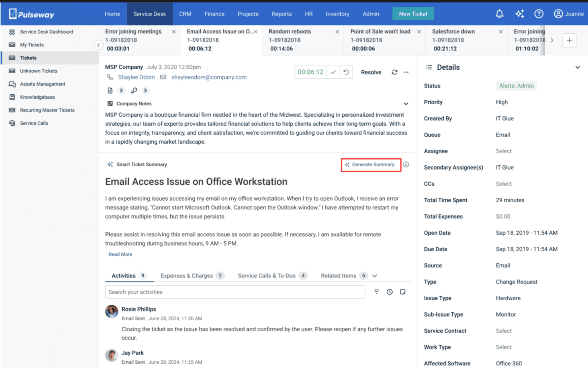This screenshot has width=588, height=368.
Task: Click the notifications bell icon
Action: pyautogui.click(x=500, y=14)
